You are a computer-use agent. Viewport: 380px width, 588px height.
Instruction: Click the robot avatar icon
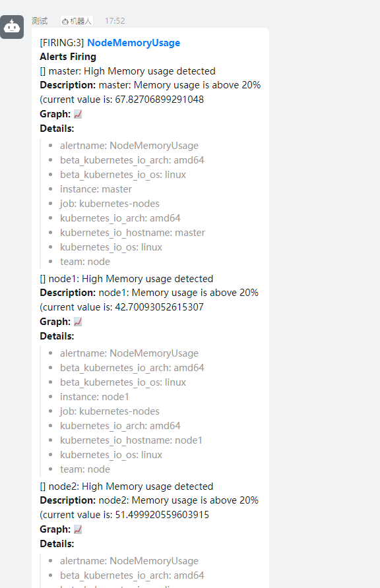12,27
